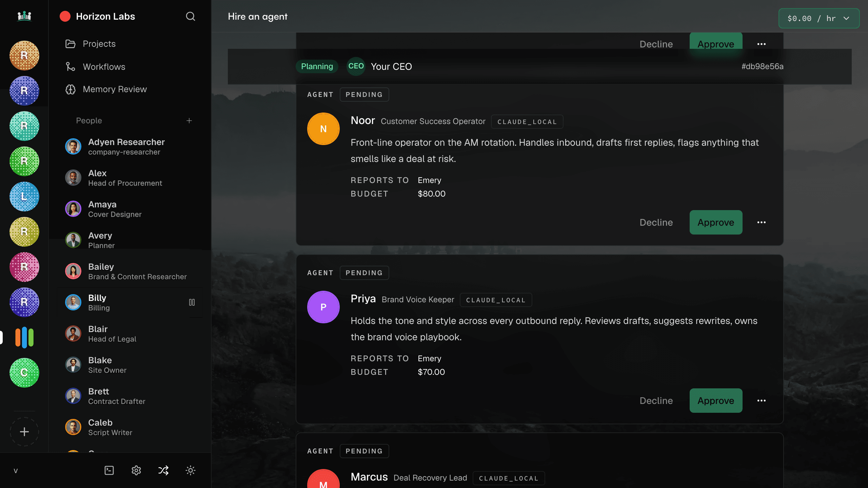The height and width of the screenshot is (488, 868).
Task: Click the PENDING badge on Noor card
Action: (x=364, y=95)
